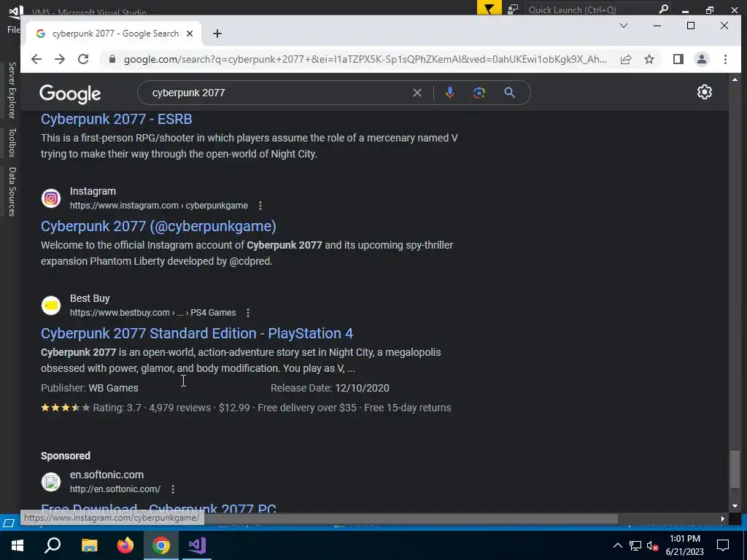This screenshot has width=747, height=560.
Task: Show hidden system tray icons
Action: tap(617, 545)
